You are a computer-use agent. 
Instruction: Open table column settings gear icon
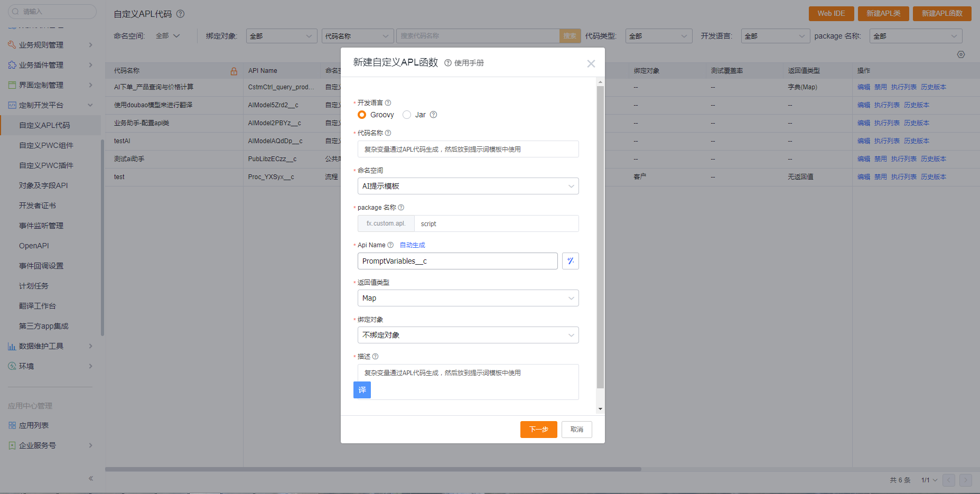pos(961,54)
